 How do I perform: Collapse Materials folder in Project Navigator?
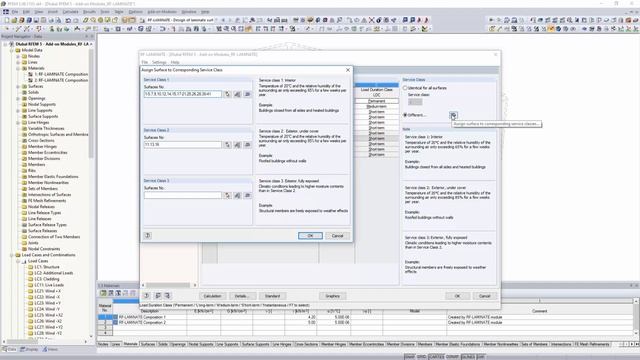(x=18, y=69)
